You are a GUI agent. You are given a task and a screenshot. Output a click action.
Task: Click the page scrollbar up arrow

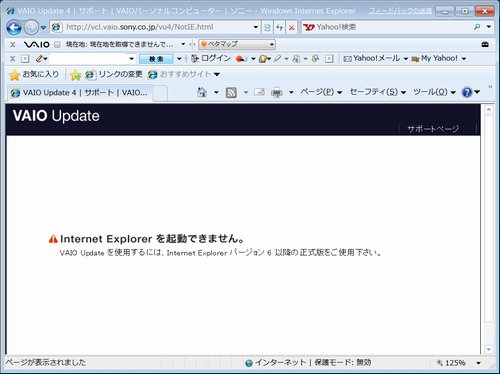point(489,110)
